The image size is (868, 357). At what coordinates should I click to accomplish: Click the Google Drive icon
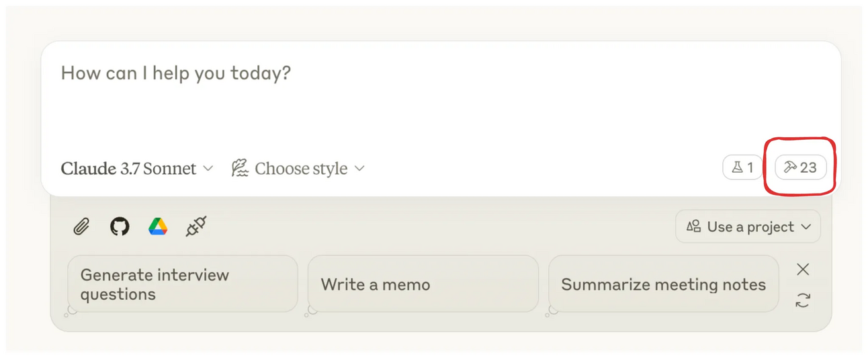point(158,227)
